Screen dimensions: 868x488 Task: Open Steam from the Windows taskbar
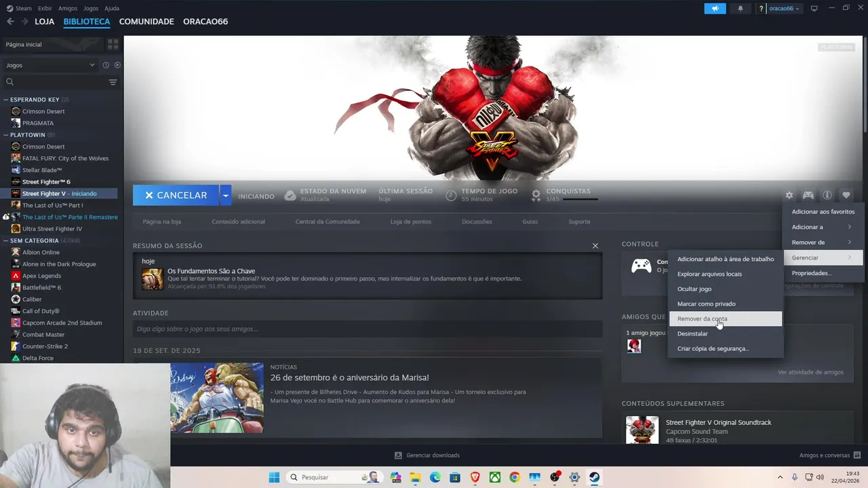[594, 477]
